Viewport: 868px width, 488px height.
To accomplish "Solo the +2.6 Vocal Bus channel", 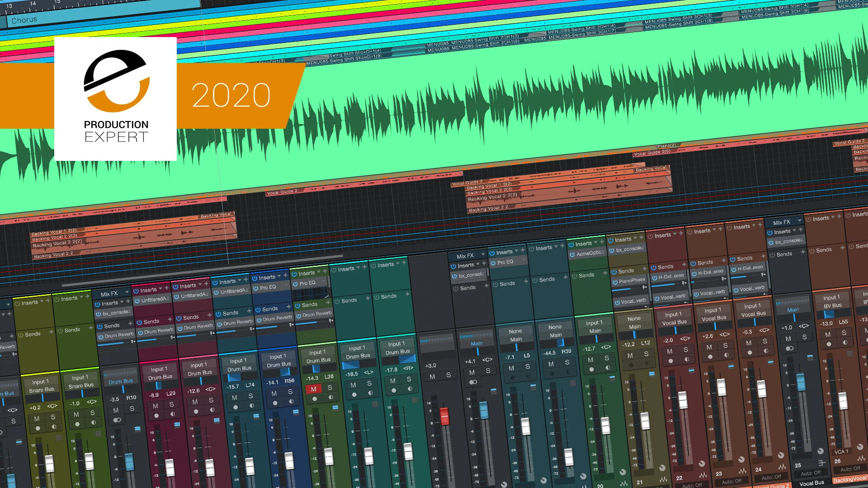I will tap(725, 345).
